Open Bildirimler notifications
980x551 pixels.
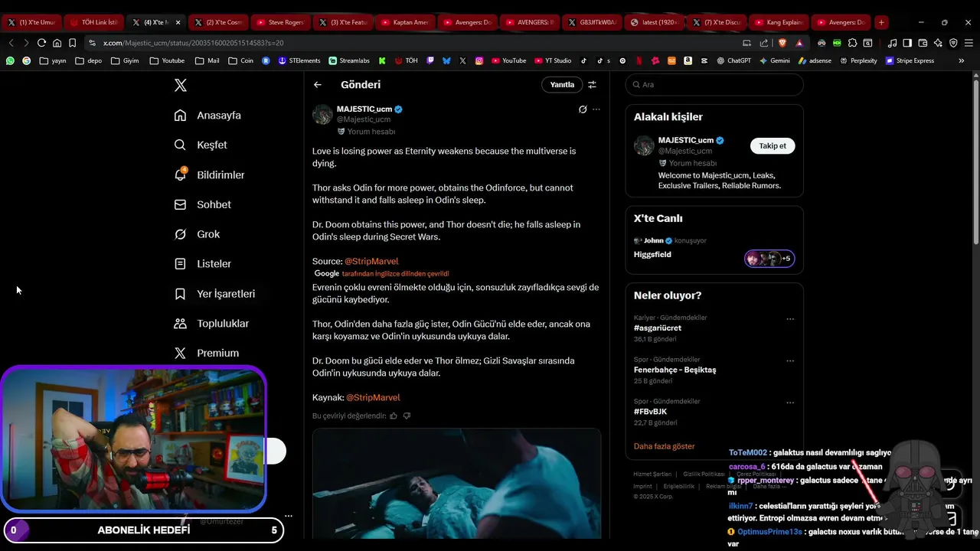[209, 174]
